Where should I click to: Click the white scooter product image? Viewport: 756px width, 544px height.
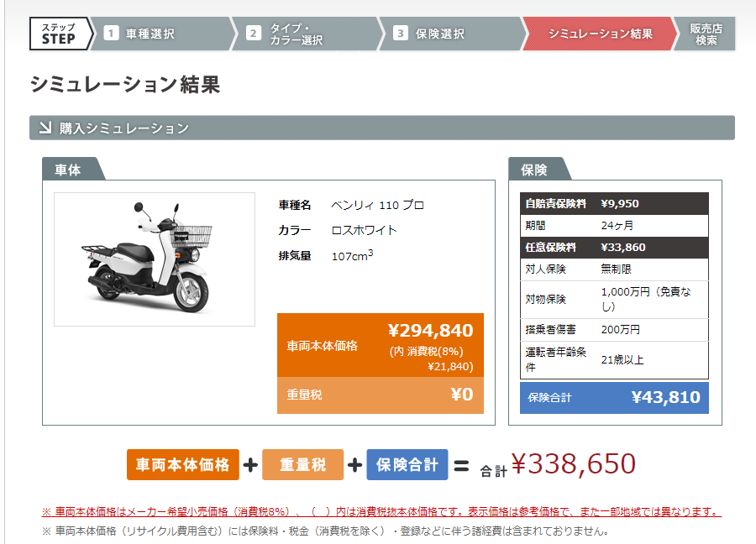point(155,259)
